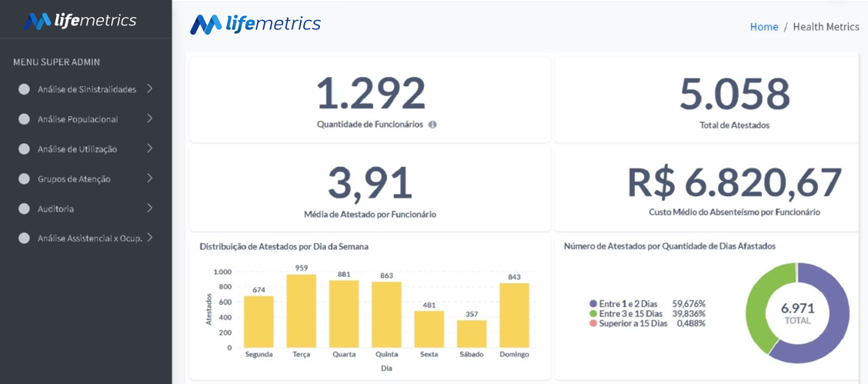Image resolution: width=868 pixels, height=384 pixels.
Task: Click the lifemetrics logo in the dark sidebar
Action: (80, 21)
